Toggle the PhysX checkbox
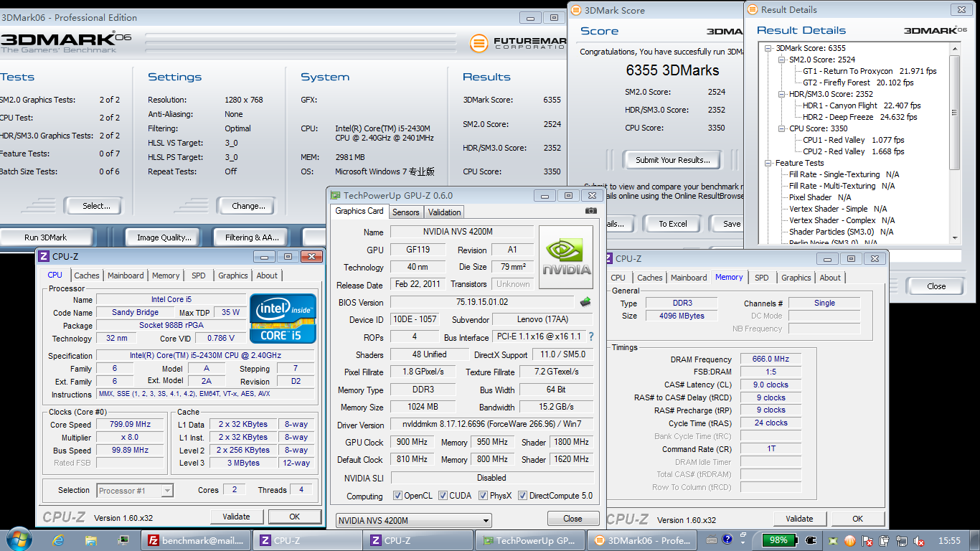Screen dimensions: 980x551 tap(484, 496)
